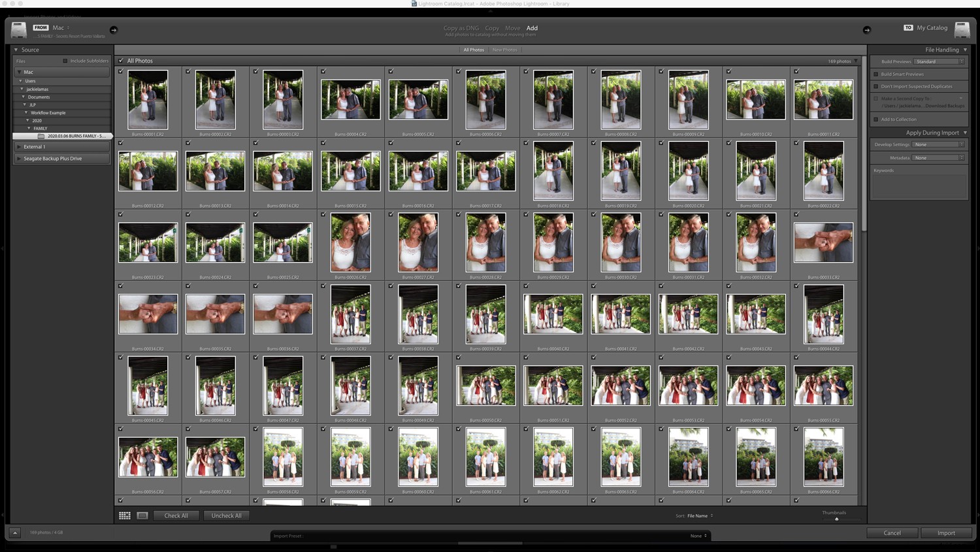Check Don't Import Suspected Duplicates
The height and width of the screenshot is (552, 980).
[x=875, y=86]
